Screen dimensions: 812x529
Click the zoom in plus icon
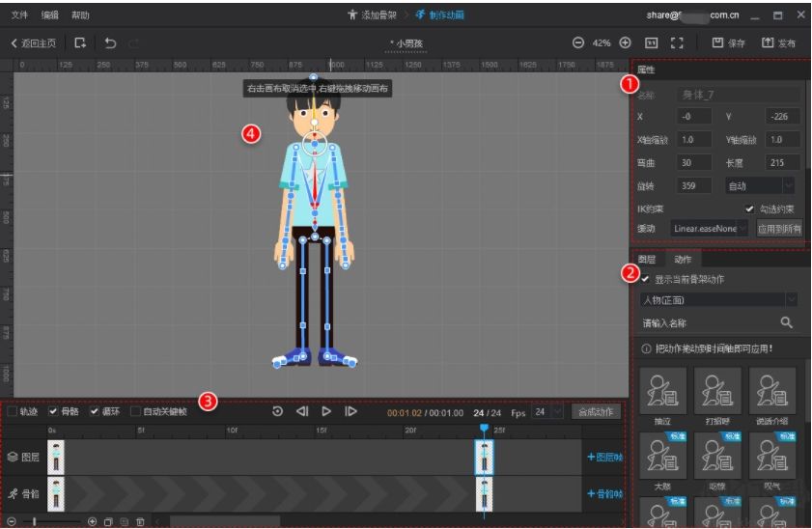pos(625,43)
